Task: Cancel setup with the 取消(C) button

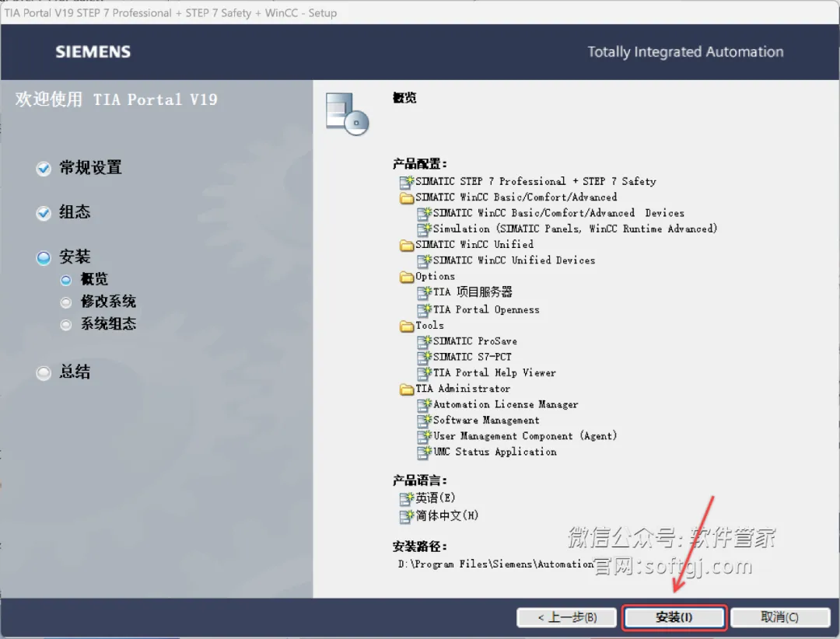Action: pyautogui.click(x=779, y=617)
